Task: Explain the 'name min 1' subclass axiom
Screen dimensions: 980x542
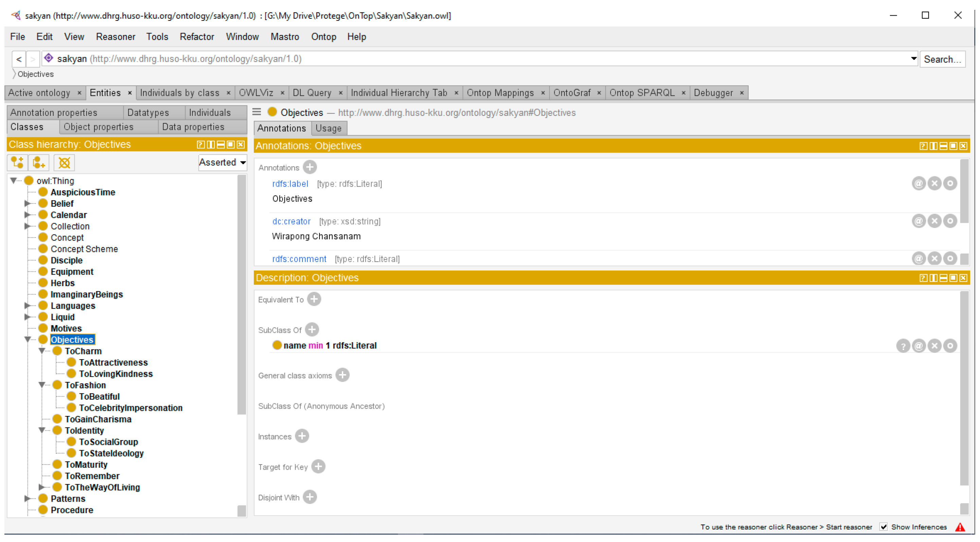Action: (903, 346)
